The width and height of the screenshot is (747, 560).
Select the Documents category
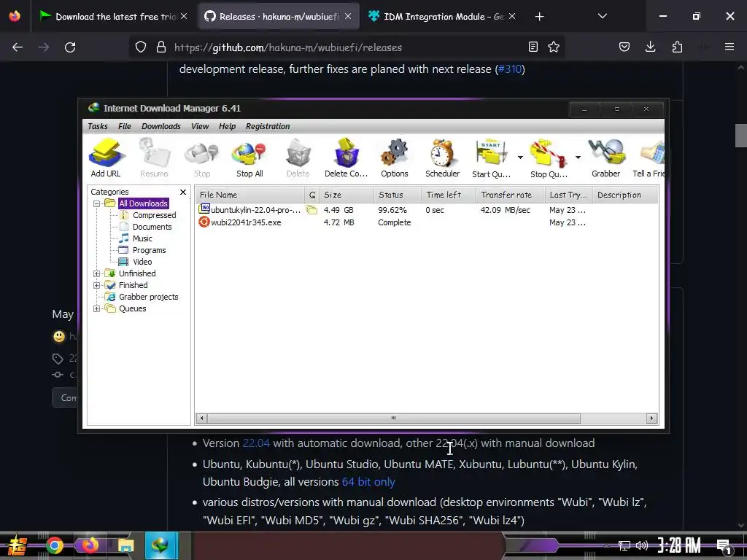tap(152, 227)
